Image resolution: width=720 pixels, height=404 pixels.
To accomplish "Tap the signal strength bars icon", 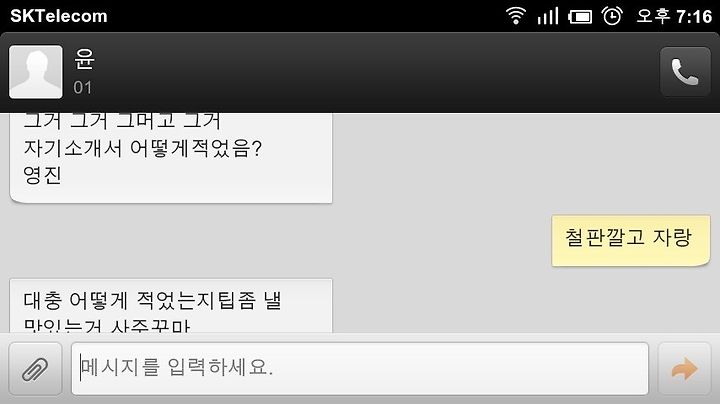I will click(548, 16).
